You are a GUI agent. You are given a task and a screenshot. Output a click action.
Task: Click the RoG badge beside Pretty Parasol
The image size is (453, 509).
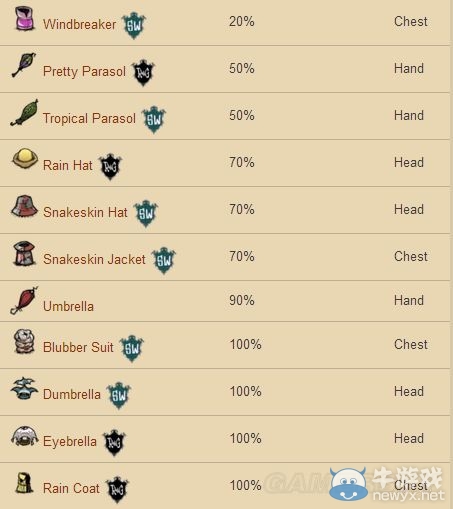click(143, 73)
